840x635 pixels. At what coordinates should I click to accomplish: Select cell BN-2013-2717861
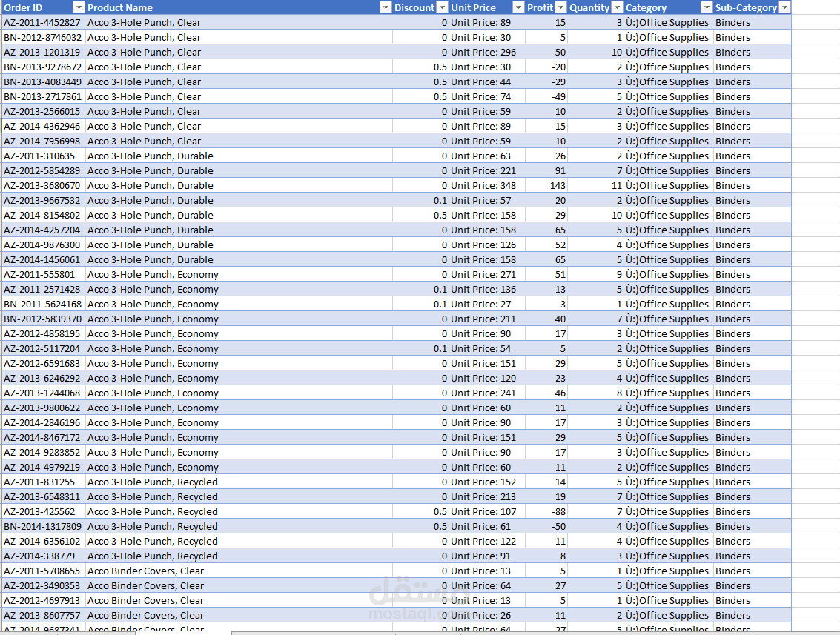point(44,97)
